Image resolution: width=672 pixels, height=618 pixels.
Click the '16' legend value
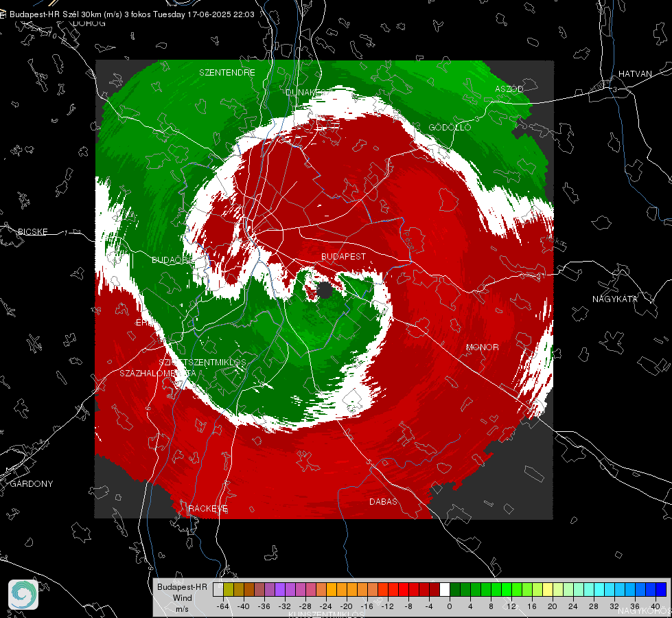[532, 606]
